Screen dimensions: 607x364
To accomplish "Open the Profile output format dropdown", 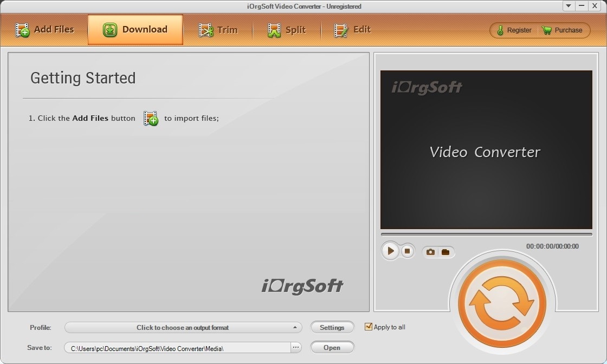I will pos(183,328).
